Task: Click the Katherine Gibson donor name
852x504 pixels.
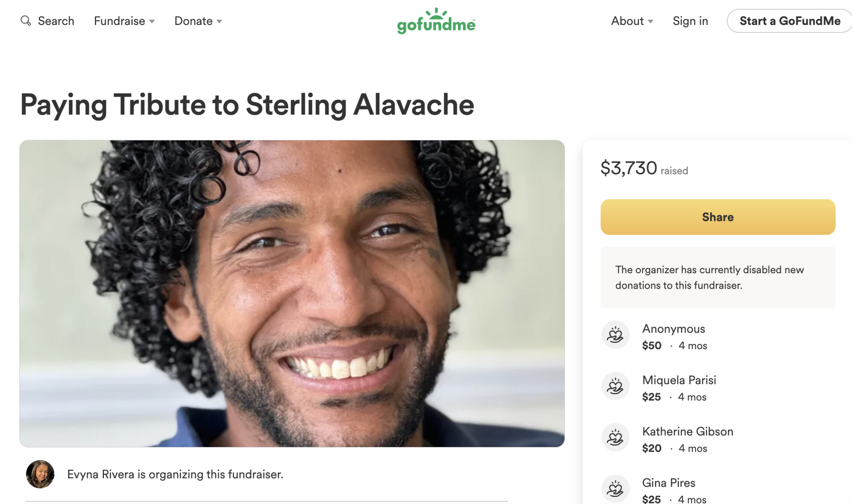Action: 687,432
